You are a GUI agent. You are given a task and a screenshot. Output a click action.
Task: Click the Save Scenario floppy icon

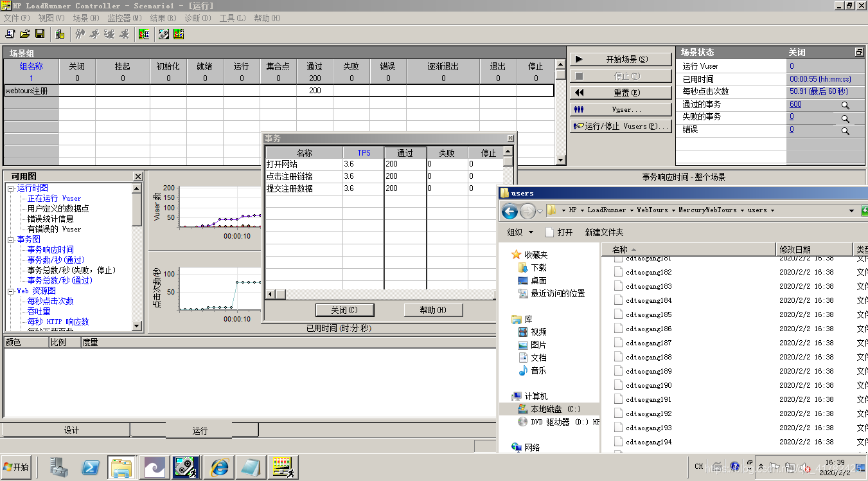[x=39, y=34]
